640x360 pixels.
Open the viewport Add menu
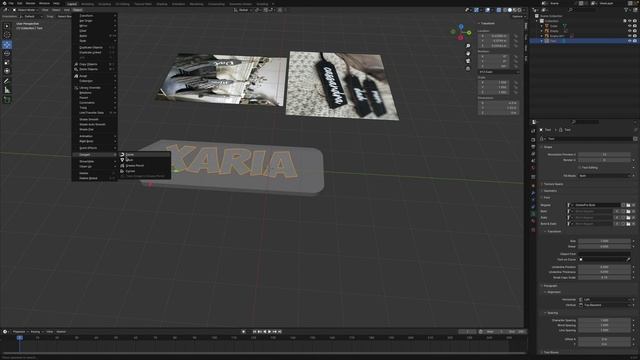coord(67,10)
